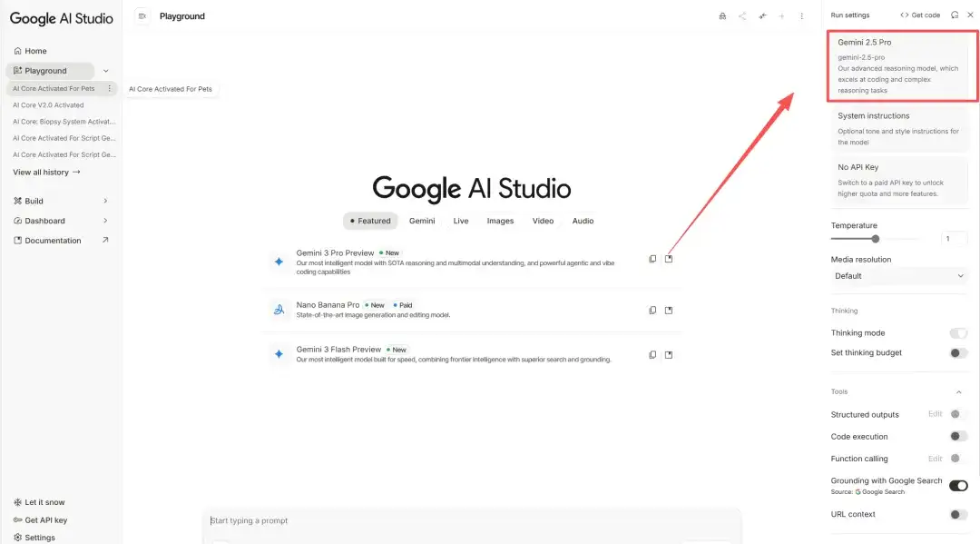Click Get API key link

(45, 519)
